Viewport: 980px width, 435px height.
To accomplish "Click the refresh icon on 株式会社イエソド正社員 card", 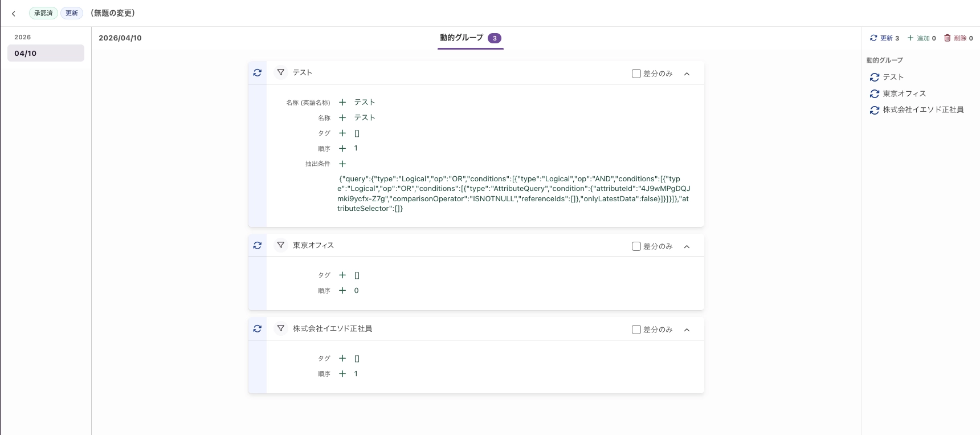I will [258, 329].
